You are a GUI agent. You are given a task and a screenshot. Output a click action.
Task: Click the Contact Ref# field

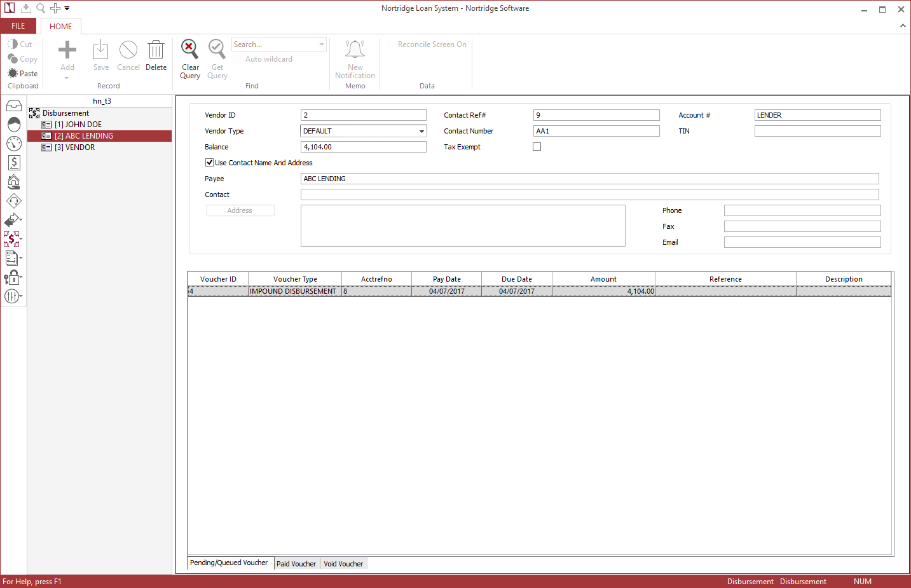click(x=596, y=115)
